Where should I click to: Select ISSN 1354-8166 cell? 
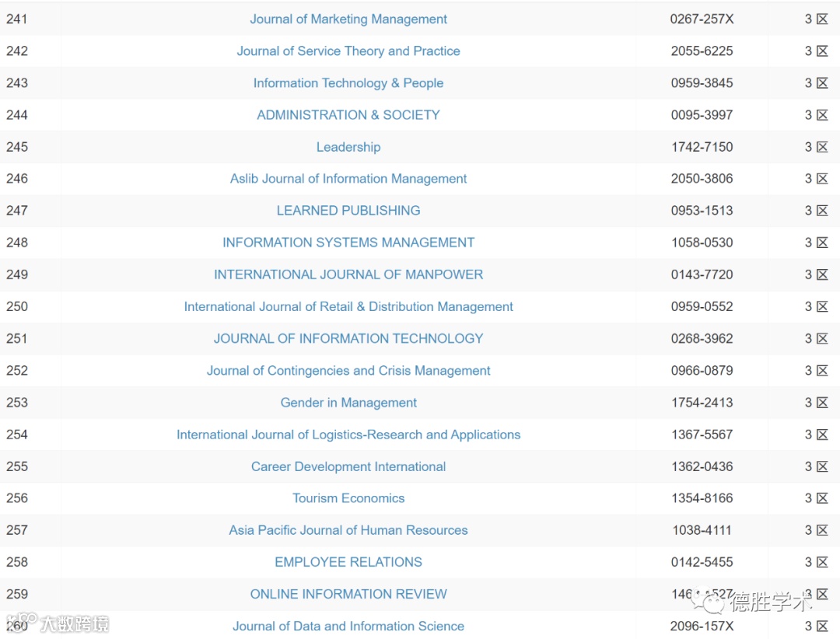[x=702, y=498]
